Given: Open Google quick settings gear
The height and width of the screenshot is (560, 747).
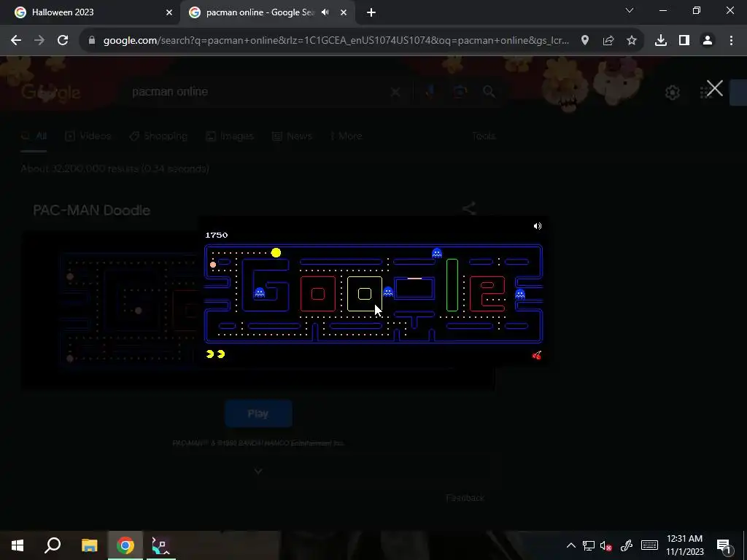Looking at the screenshot, I should click(x=672, y=93).
